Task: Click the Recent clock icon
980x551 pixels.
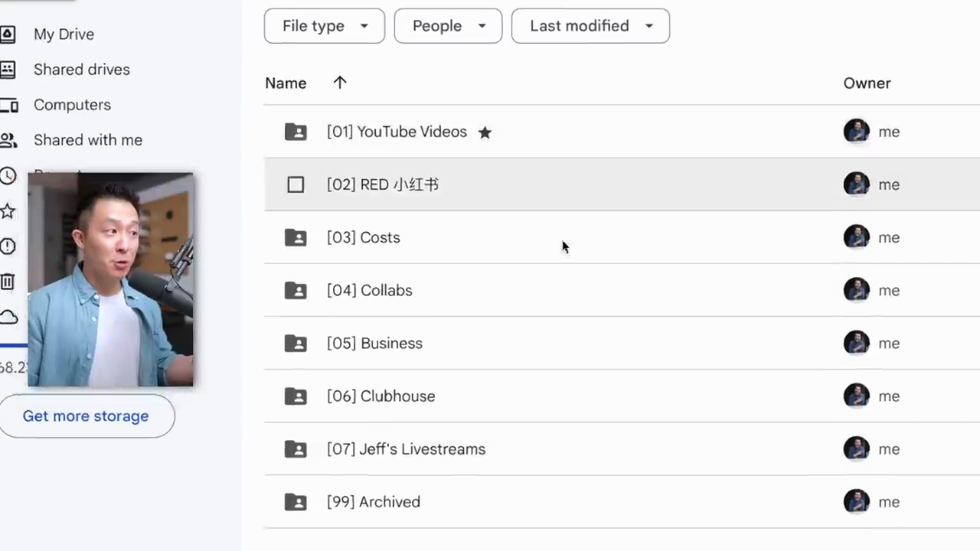Action: (8, 175)
